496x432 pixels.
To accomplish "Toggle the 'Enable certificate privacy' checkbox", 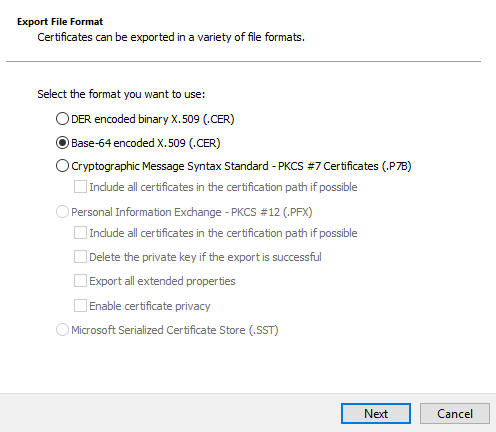I will pos(80,306).
